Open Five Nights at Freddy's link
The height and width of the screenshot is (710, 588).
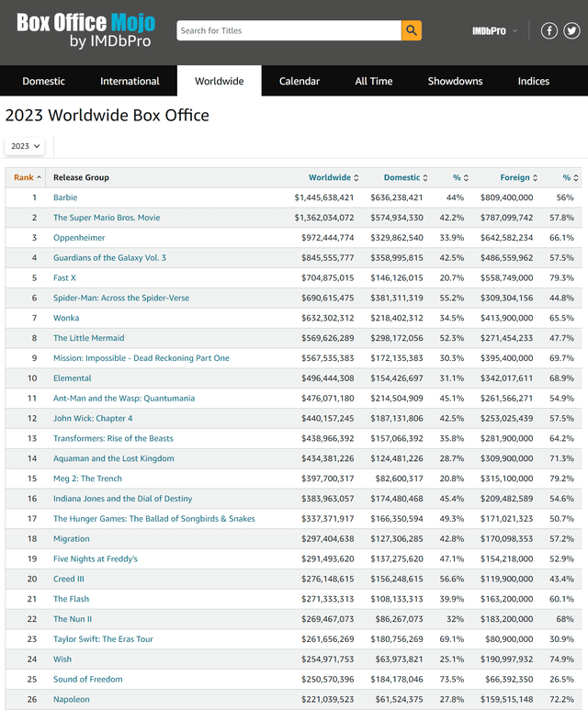click(96, 558)
